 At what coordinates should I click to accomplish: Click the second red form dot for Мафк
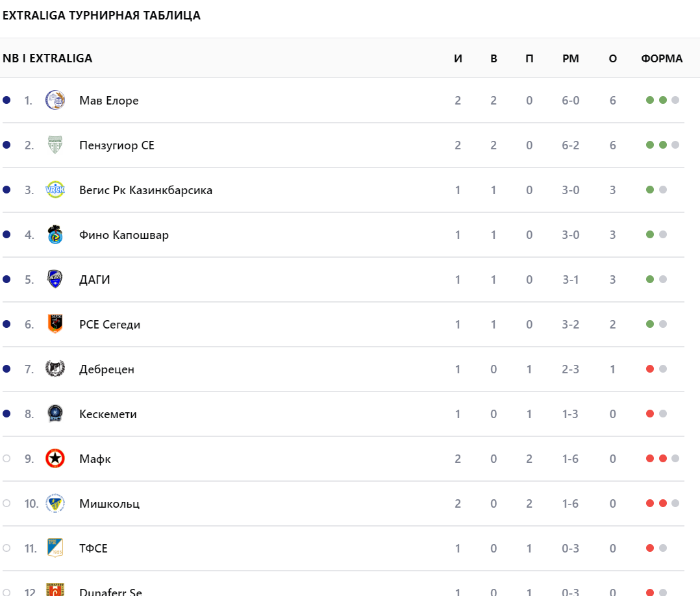coord(663,458)
